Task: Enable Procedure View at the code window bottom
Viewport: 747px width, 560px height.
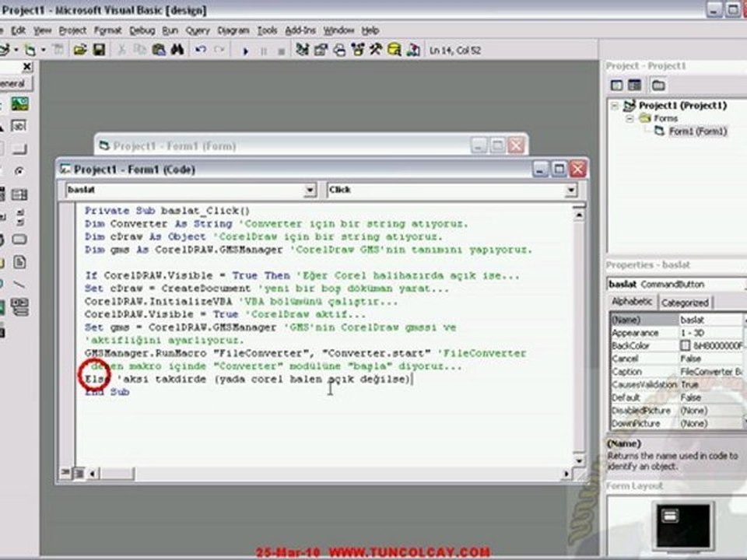Action: click(x=65, y=473)
